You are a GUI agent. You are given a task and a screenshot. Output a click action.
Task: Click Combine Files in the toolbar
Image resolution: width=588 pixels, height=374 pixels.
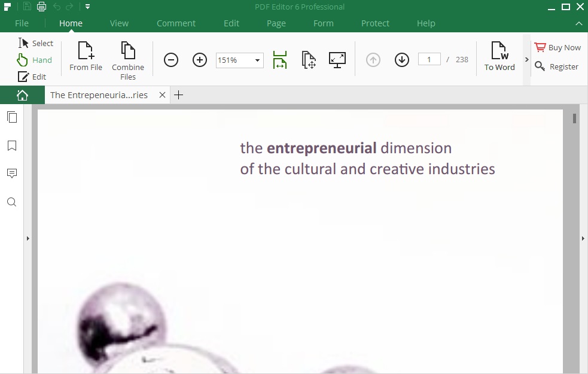coord(127,58)
